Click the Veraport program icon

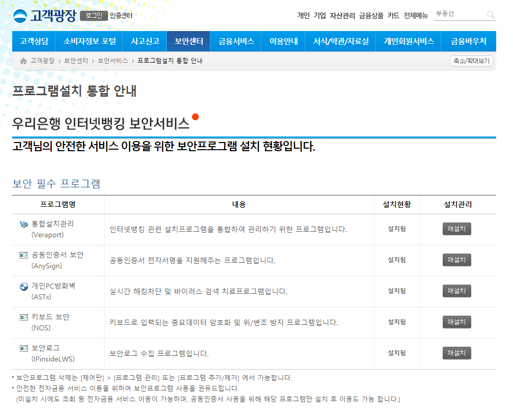pos(24,224)
